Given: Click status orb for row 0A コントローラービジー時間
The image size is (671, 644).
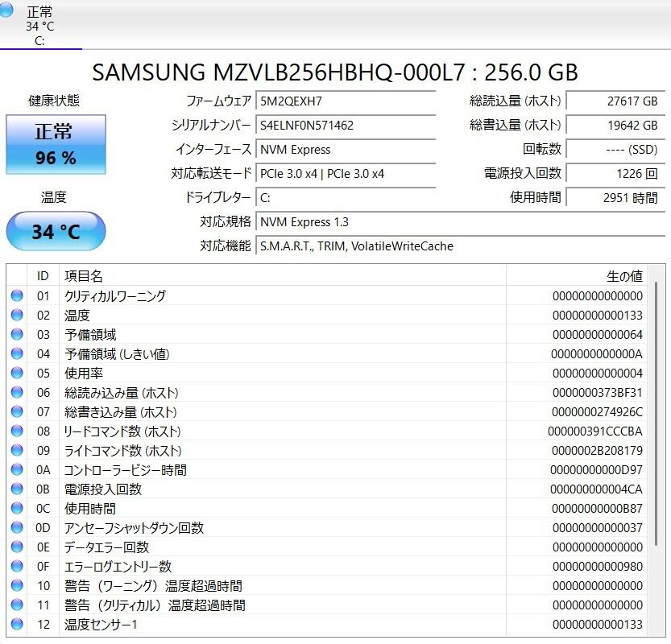Looking at the screenshot, I should point(17,469).
